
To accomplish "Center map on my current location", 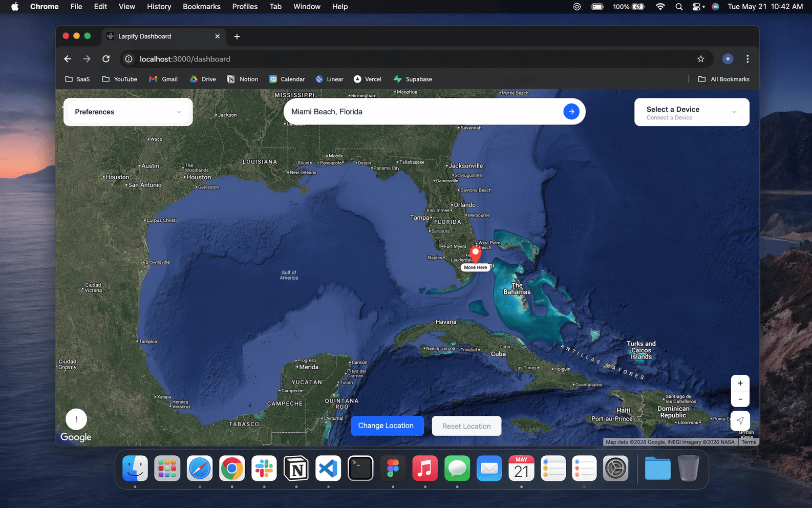I will pos(740,421).
